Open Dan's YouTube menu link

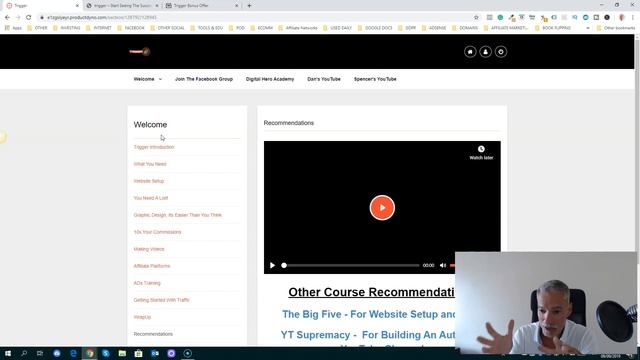(x=324, y=79)
